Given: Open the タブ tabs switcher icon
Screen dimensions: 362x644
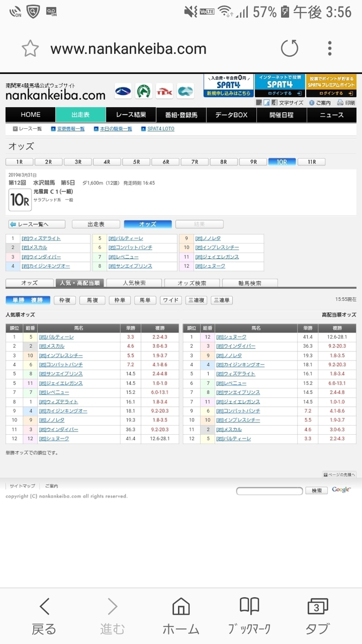Looking at the screenshot, I should pos(317,616).
